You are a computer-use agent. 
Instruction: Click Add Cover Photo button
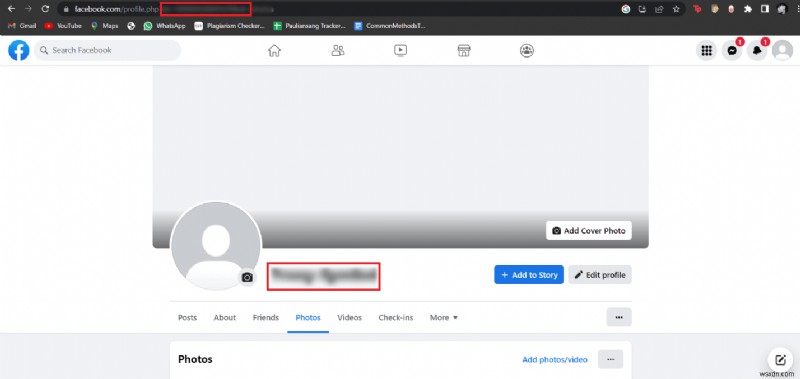click(589, 231)
